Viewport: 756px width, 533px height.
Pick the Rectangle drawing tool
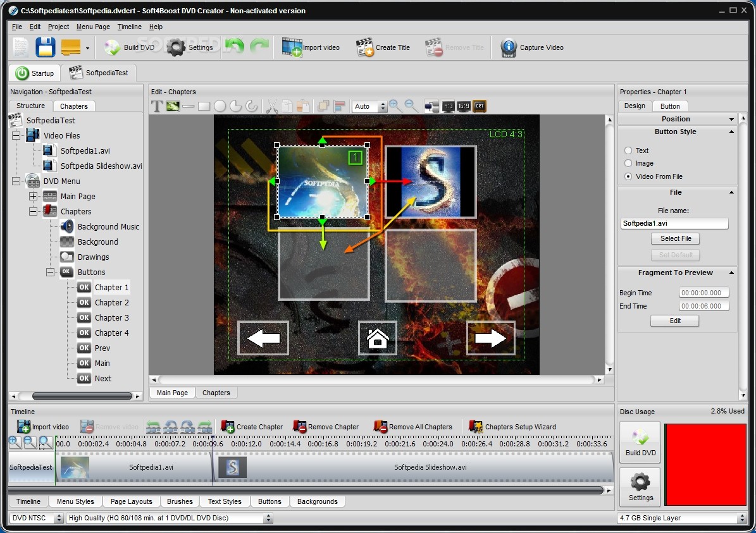pyautogui.click(x=204, y=106)
